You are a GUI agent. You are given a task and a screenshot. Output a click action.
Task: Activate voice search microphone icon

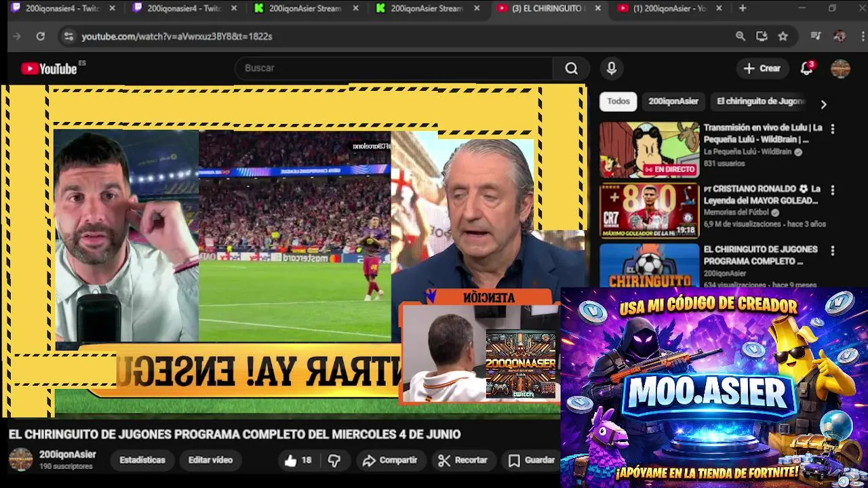(612, 68)
